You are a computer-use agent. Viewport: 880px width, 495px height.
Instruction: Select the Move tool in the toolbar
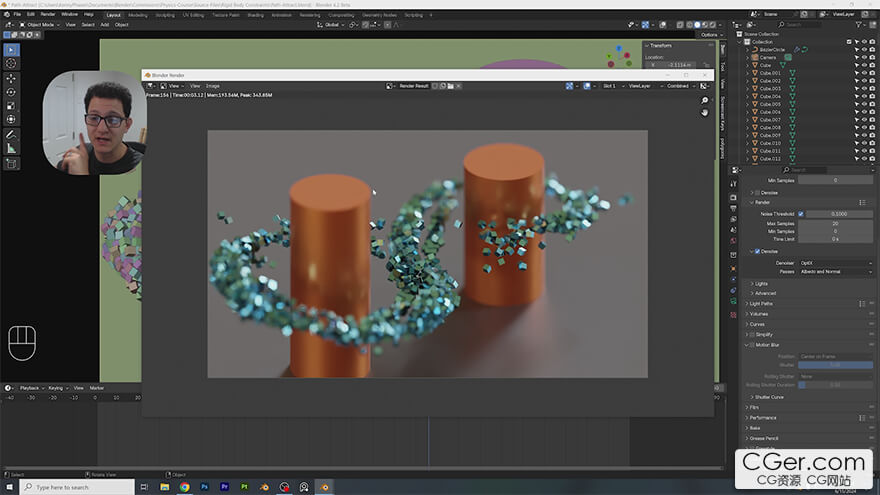coord(11,78)
